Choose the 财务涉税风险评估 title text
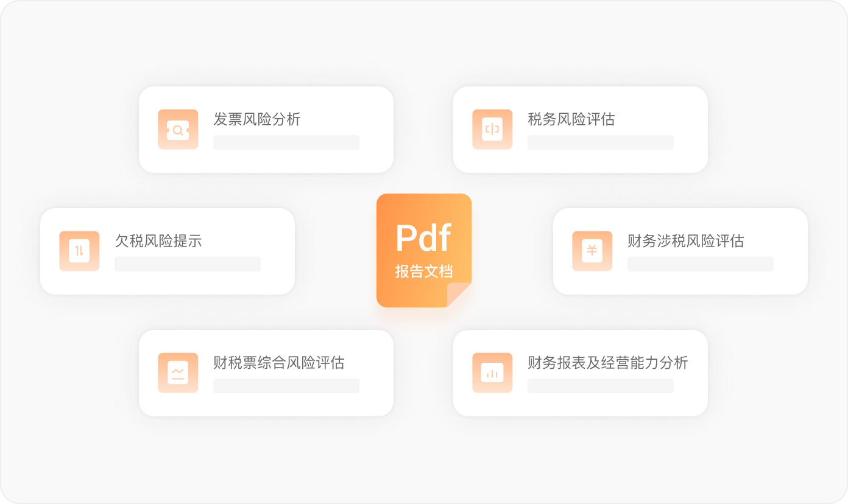848x504 pixels. (685, 241)
